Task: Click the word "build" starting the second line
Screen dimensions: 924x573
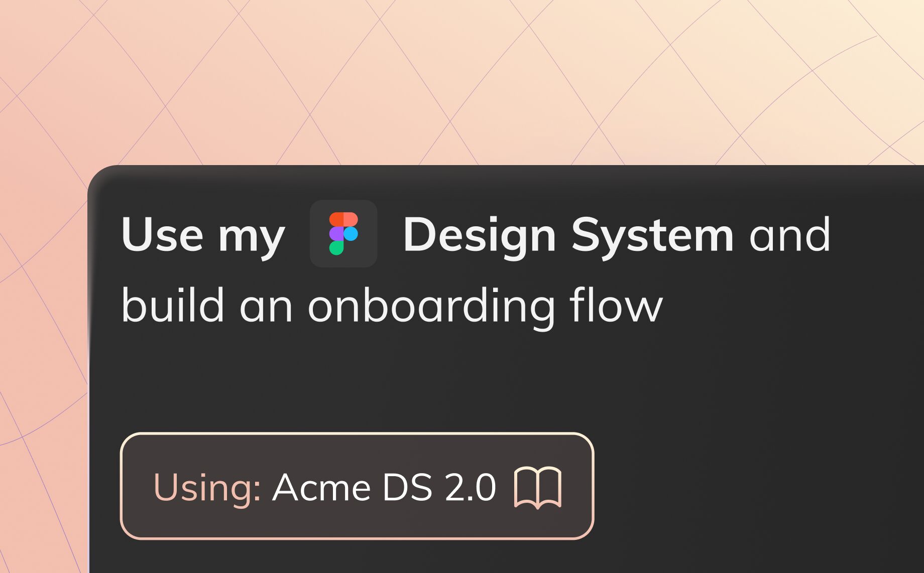Action: [x=172, y=305]
